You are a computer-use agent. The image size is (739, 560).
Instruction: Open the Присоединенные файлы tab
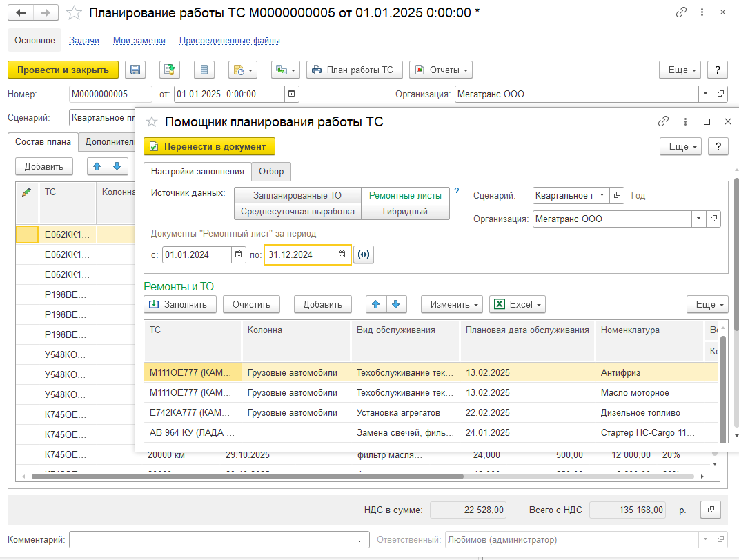pyautogui.click(x=229, y=41)
